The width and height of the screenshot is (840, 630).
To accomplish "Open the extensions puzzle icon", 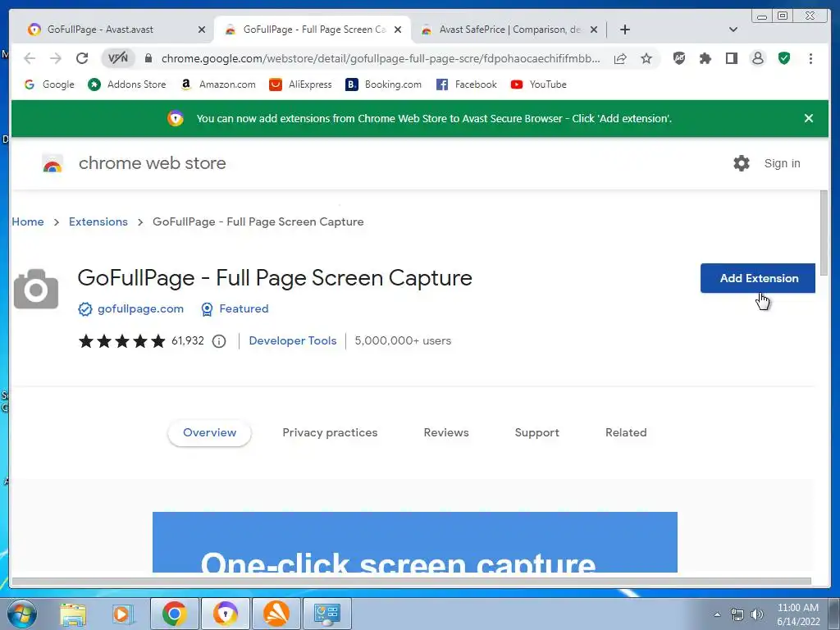I will (705, 58).
